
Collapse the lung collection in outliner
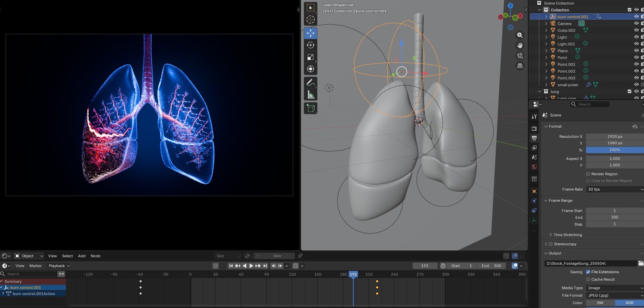pos(540,91)
